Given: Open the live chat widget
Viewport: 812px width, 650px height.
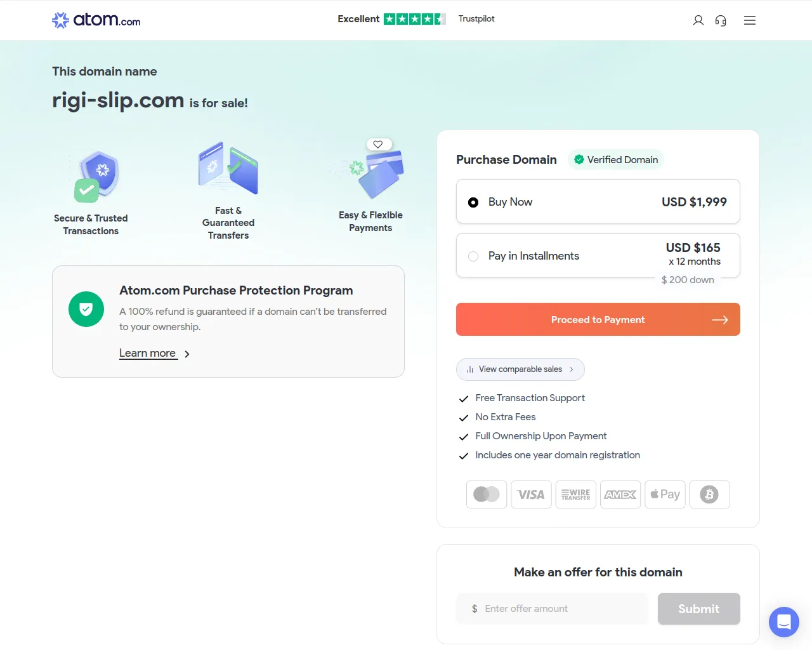Looking at the screenshot, I should pyautogui.click(x=784, y=622).
